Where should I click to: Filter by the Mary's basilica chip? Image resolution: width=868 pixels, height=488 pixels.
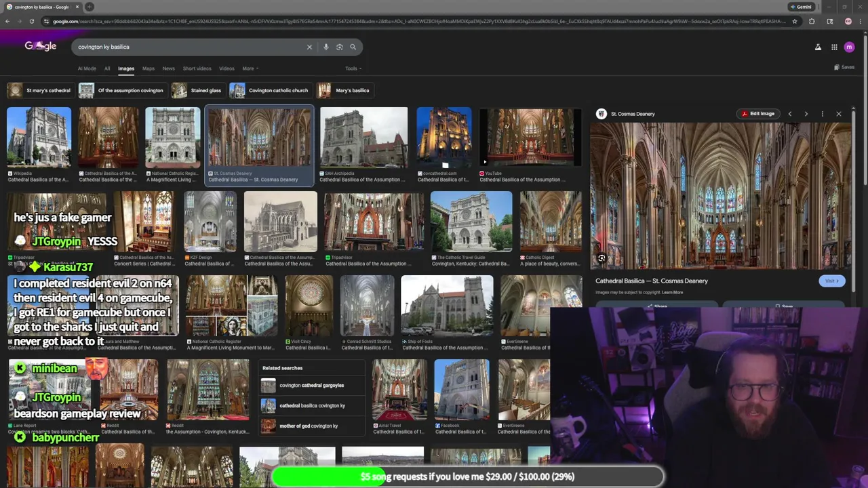tap(344, 90)
